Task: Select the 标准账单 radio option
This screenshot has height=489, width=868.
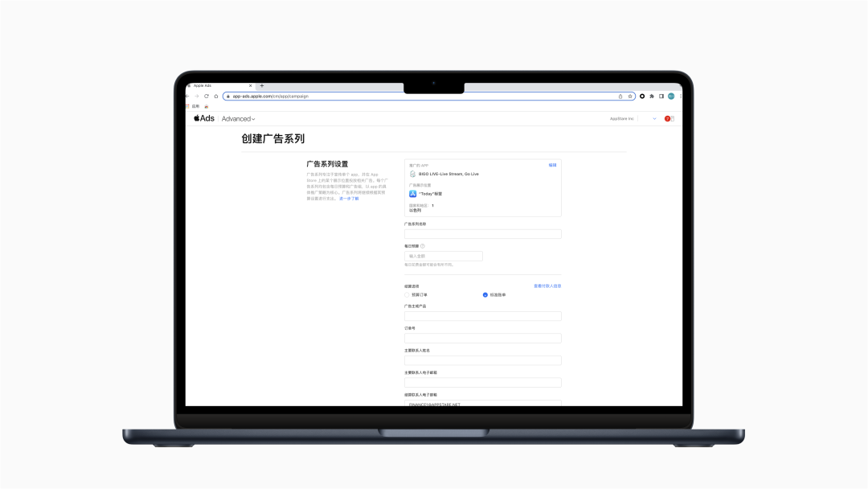Action: (485, 295)
